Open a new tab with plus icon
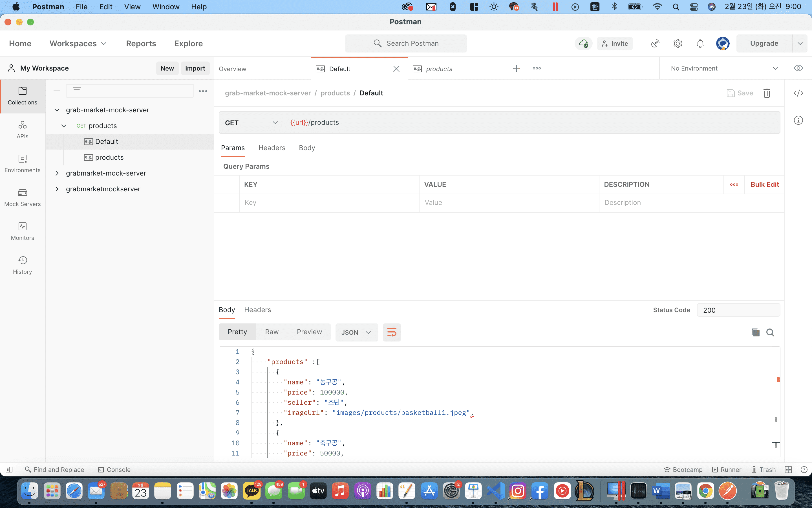 517,69
